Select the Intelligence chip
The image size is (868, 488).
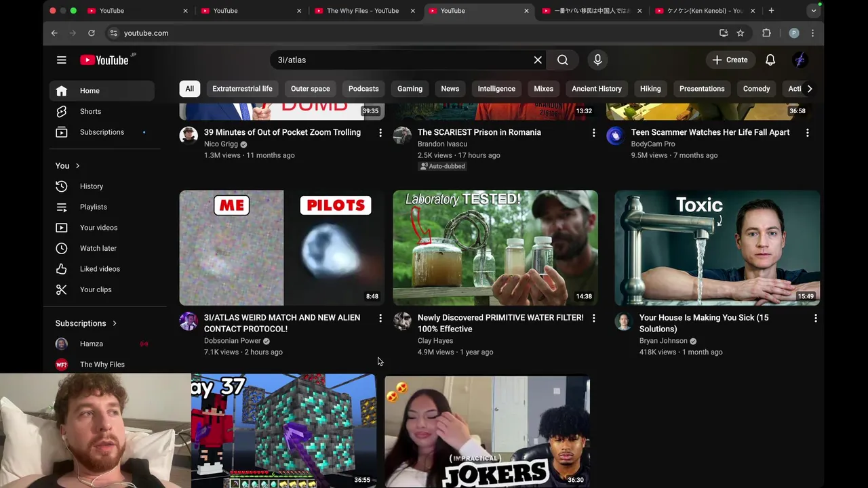[x=496, y=89]
